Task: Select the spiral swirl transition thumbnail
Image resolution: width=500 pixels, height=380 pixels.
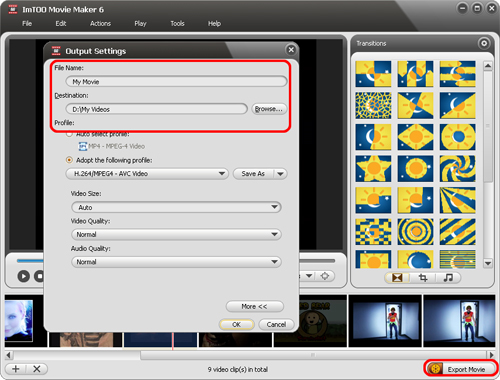Action: click(x=457, y=168)
